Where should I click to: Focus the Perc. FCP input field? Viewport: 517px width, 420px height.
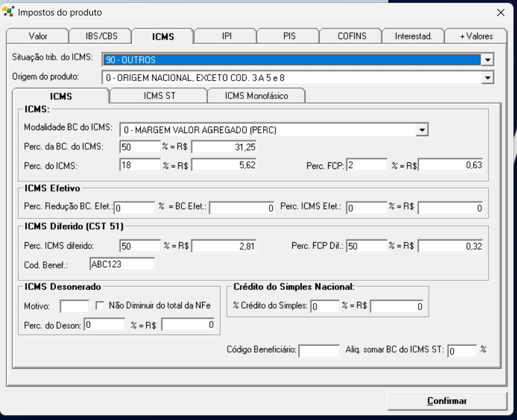[x=367, y=166]
